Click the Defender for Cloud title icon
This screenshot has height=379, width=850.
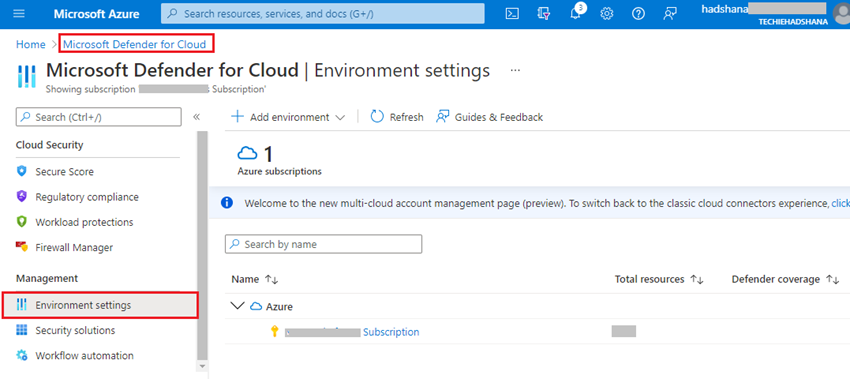[27, 76]
